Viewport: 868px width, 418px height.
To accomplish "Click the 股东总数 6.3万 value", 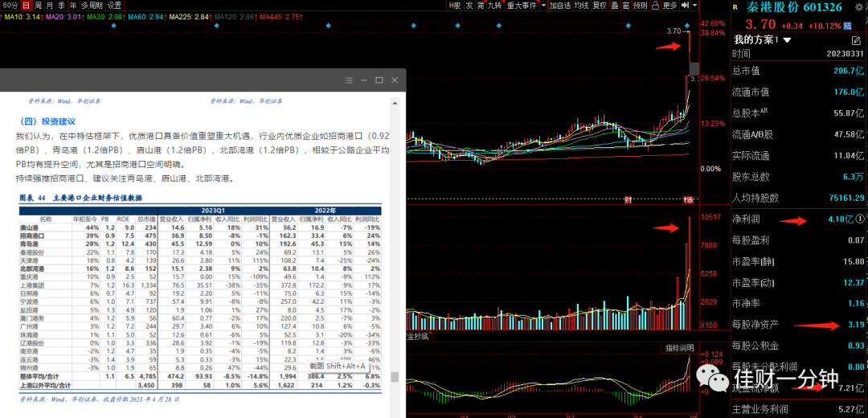I will [853, 177].
